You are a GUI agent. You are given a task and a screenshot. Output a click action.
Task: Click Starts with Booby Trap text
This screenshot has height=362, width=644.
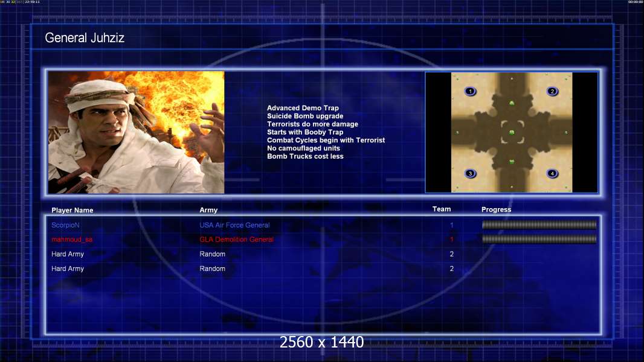[x=305, y=132]
